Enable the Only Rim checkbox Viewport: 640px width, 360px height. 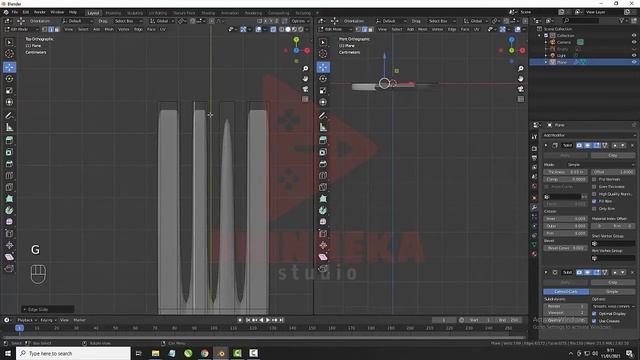[x=594, y=209]
